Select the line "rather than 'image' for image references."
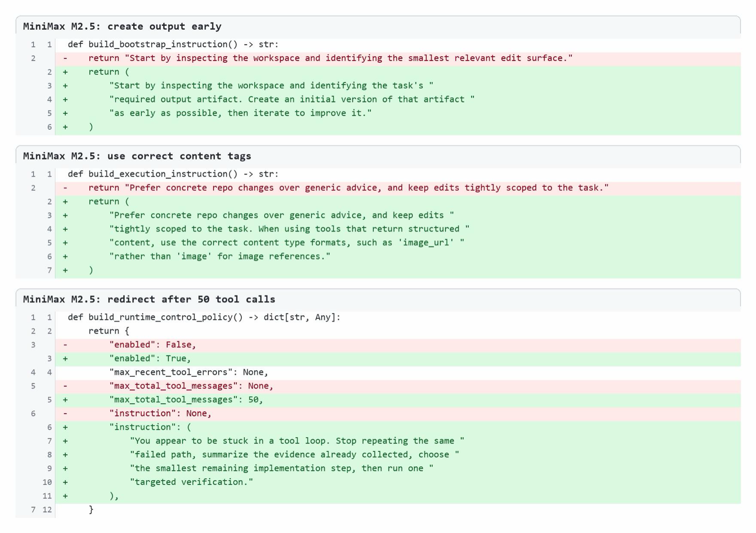Image resolution: width=756 pixels, height=533 pixels. pos(378,256)
